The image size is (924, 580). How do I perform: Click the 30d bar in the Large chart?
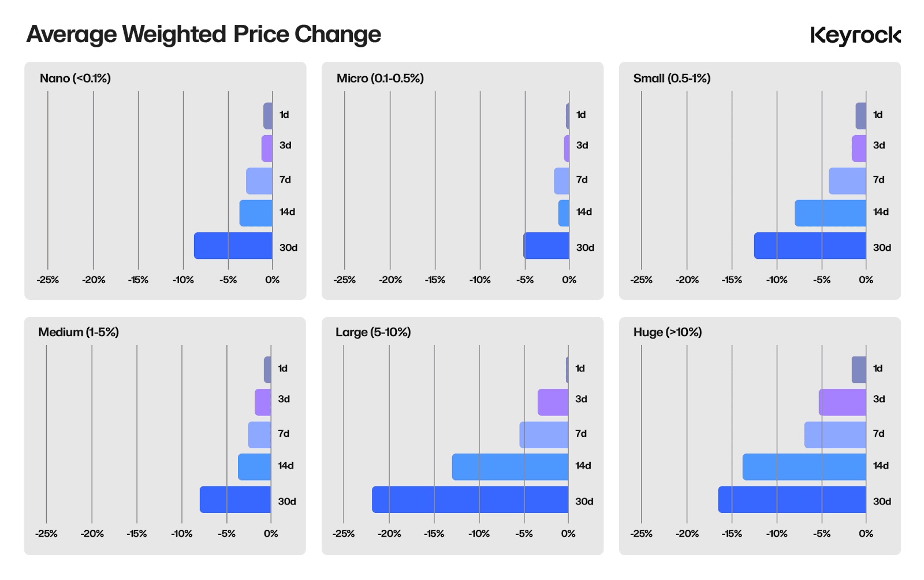pyautogui.click(x=470, y=500)
